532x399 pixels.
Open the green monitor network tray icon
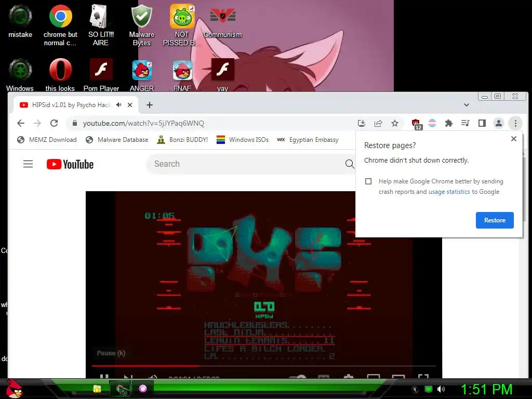[x=429, y=390]
